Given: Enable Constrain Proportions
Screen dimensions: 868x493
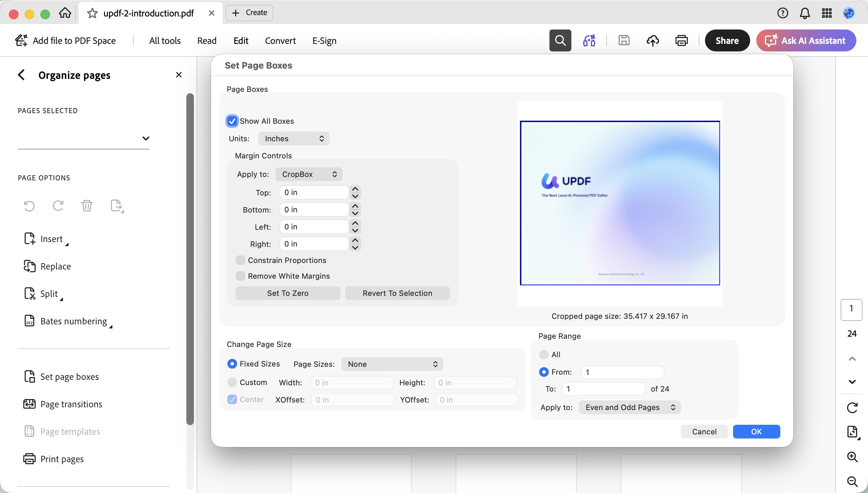Looking at the screenshot, I should (x=240, y=260).
